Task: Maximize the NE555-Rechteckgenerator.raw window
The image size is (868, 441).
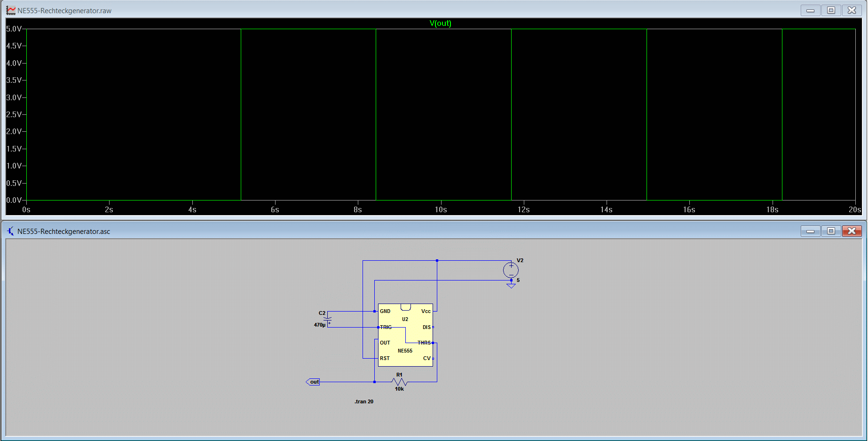Action: [831, 10]
